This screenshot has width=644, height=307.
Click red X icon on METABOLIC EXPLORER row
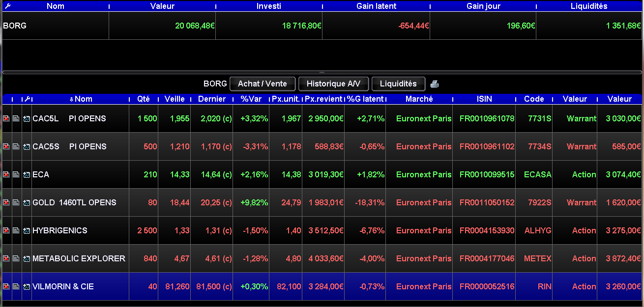pos(6,258)
